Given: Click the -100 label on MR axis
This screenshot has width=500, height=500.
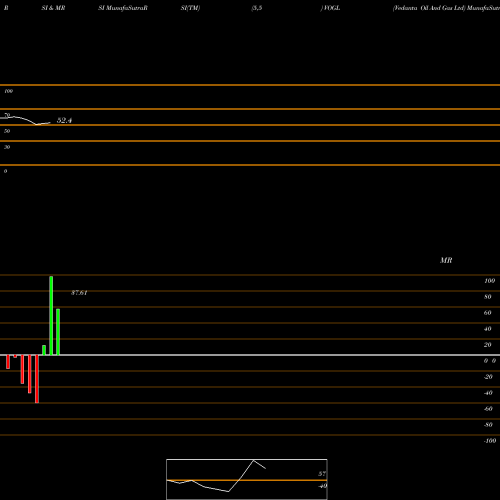Looking at the screenshot, I should [x=490, y=441].
